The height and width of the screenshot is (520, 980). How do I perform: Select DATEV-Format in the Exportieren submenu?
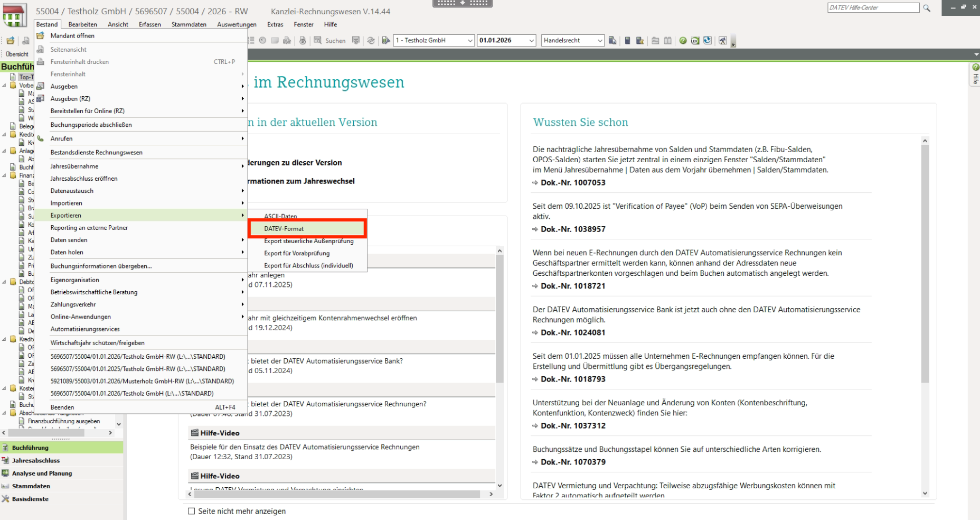(307, 228)
